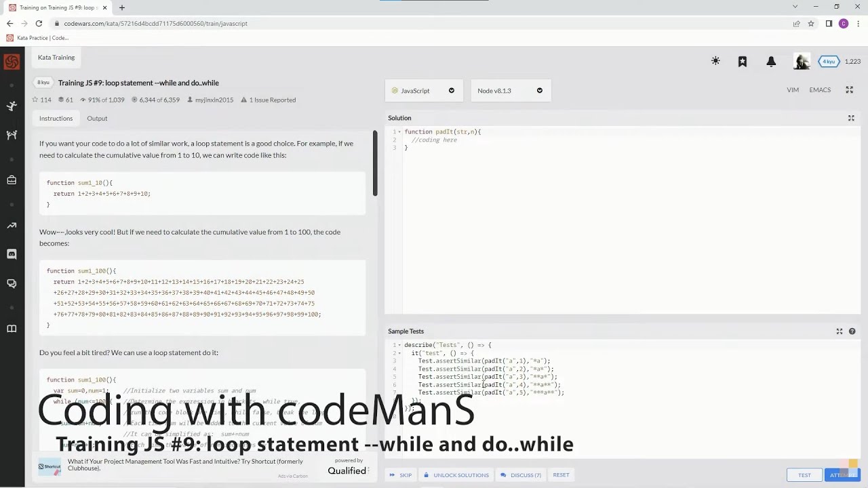Click the instructions panel scrollbar
The width and height of the screenshot is (868, 488).
point(375,164)
